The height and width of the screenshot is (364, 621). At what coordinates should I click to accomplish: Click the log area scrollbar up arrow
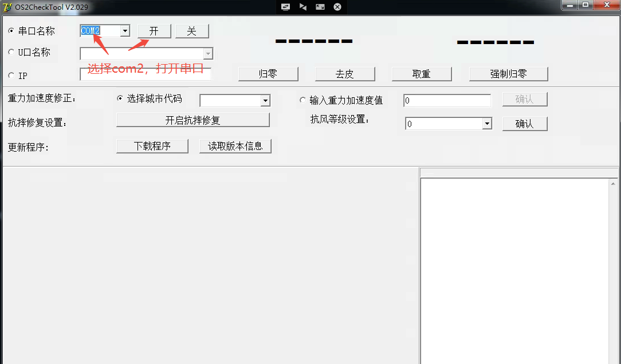[x=613, y=184]
